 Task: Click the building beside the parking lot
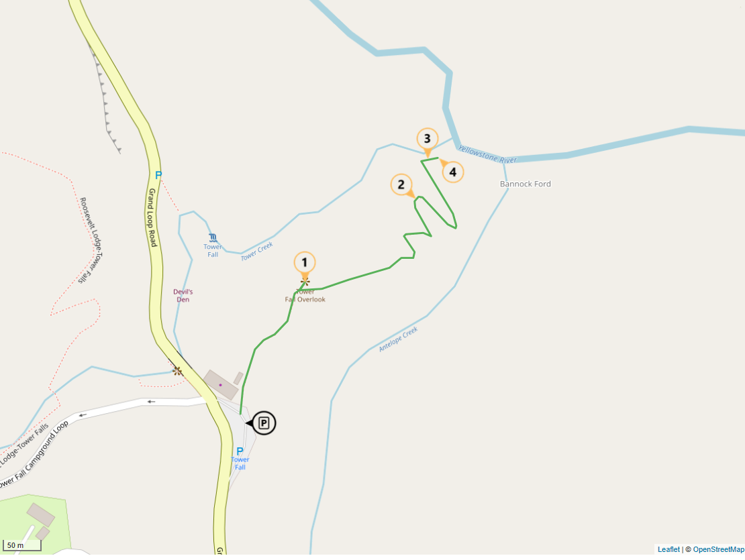(x=220, y=385)
